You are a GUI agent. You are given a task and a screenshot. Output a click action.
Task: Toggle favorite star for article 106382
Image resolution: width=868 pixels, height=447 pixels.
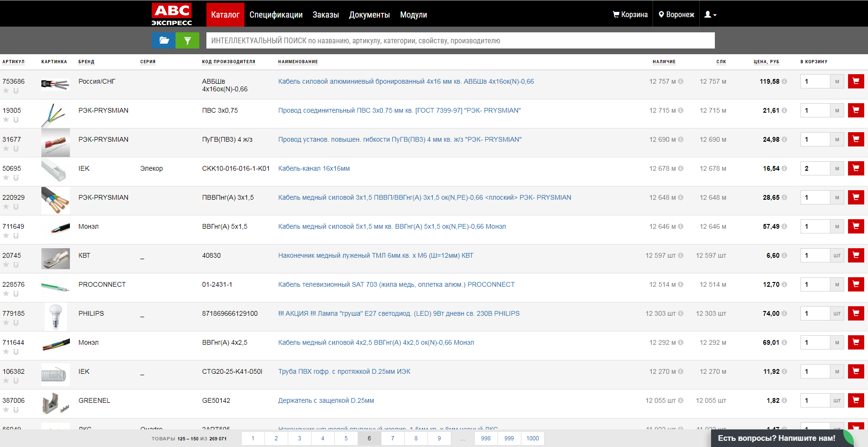[x=6, y=381]
